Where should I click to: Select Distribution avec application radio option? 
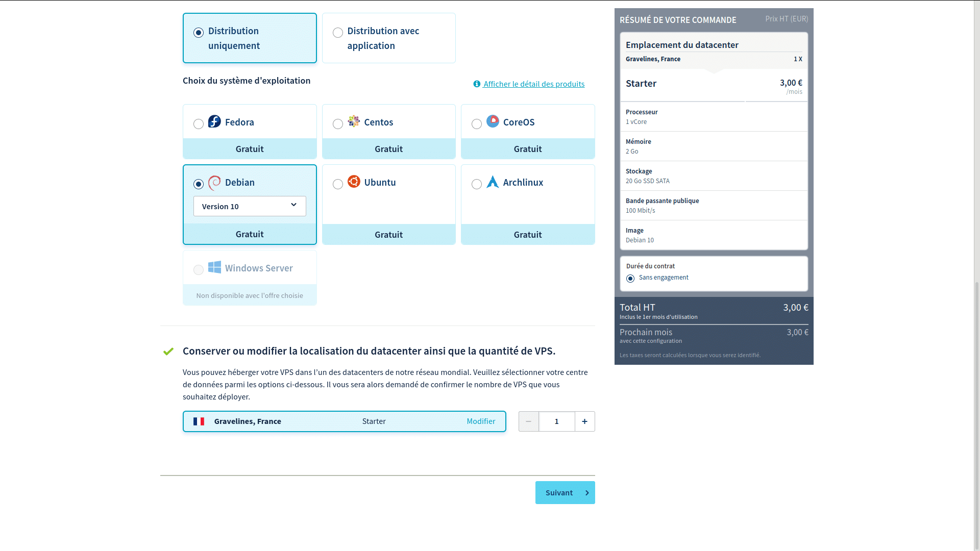tap(338, 33)
